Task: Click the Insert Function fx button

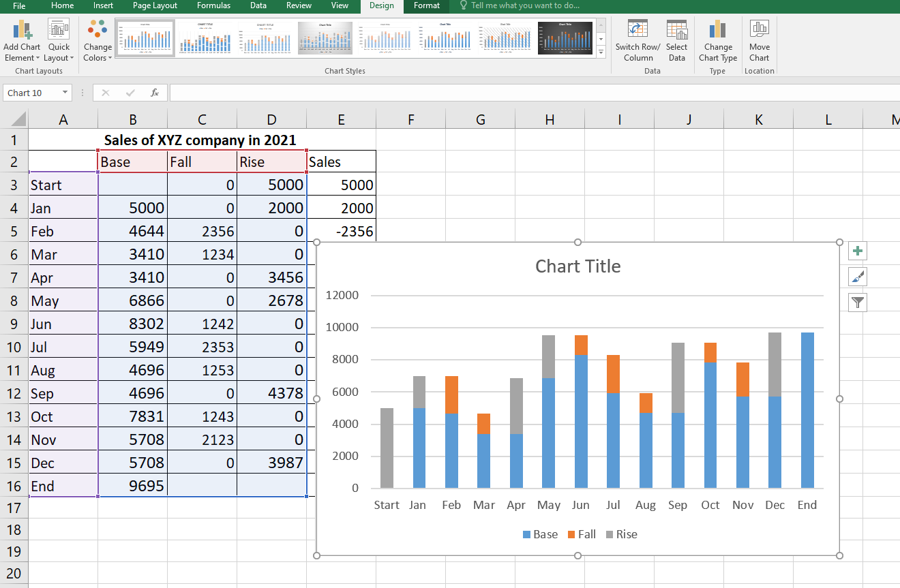Action: click(155, 93)
